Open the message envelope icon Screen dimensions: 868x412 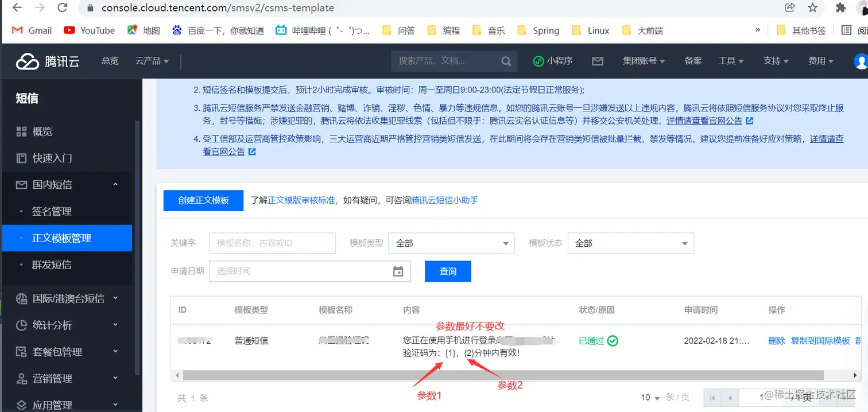598,61
